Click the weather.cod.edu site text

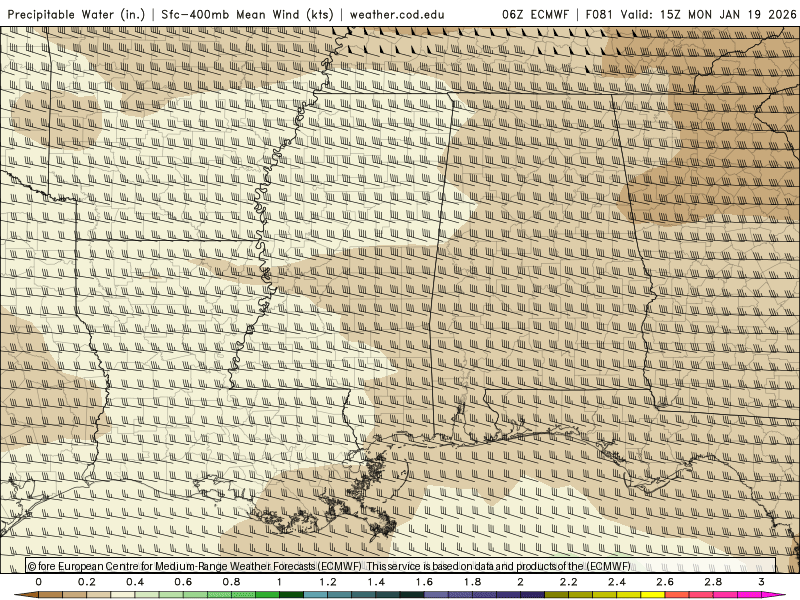tap(397, 15)
